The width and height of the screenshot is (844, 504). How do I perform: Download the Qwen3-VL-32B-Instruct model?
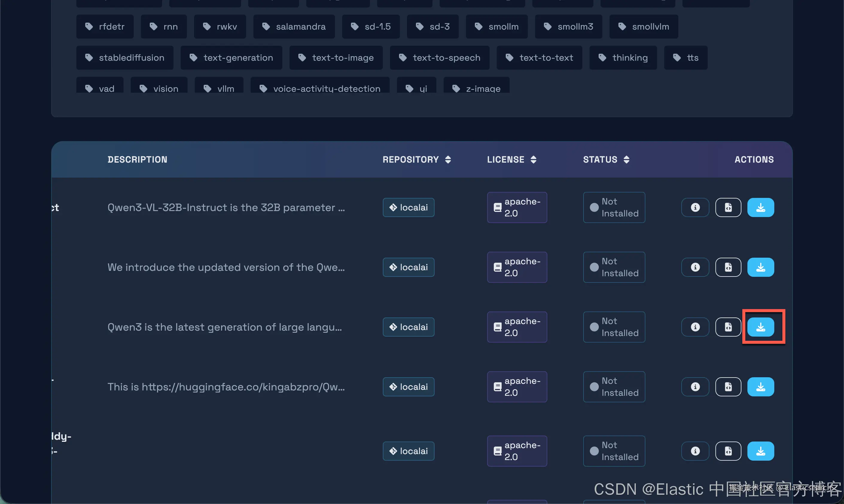pos(761,207)
